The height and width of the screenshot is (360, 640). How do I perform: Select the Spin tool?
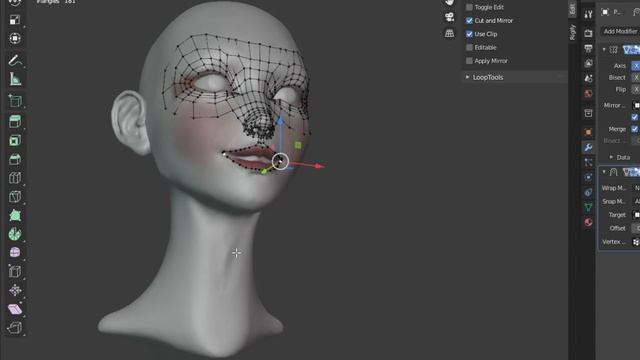15,234
